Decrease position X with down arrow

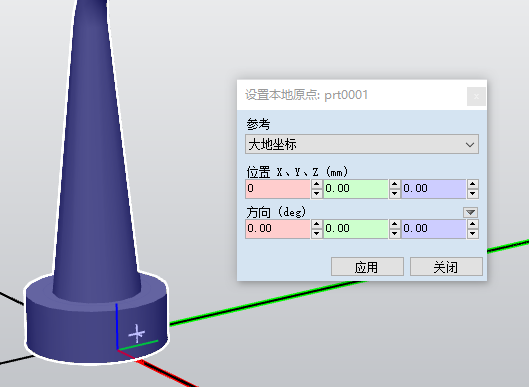click(316, 194)
